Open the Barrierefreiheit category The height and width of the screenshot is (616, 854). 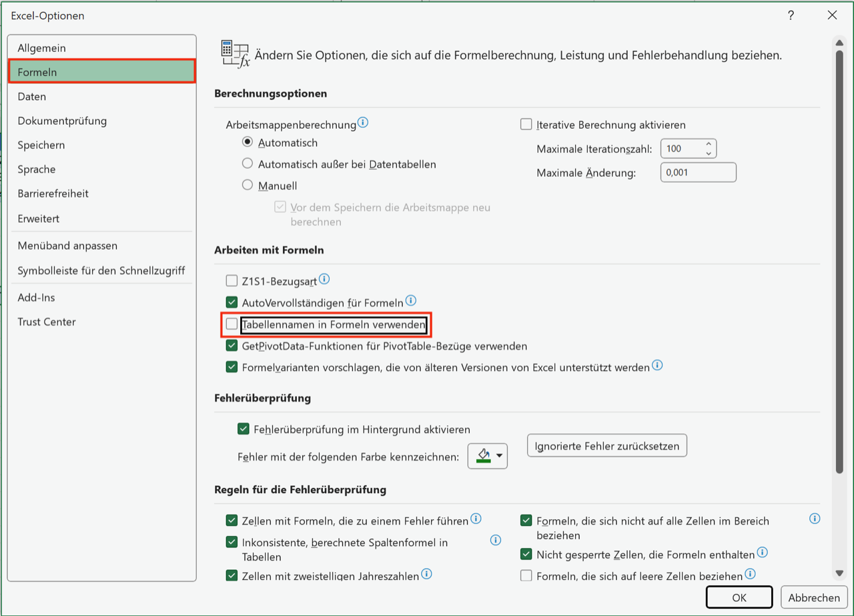coord(101,194)
